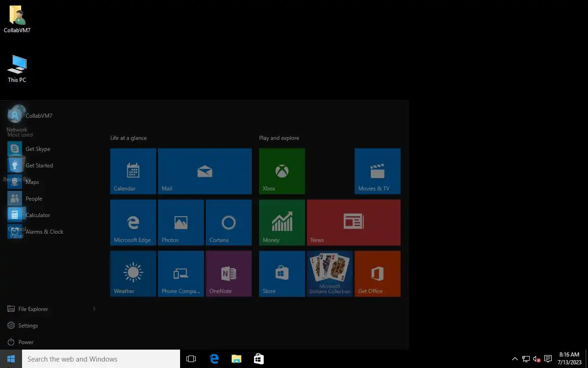The width and height of the screenshot is (588, 368).
Task: Open the Calendar tile
Action: [x=133, y=171]
